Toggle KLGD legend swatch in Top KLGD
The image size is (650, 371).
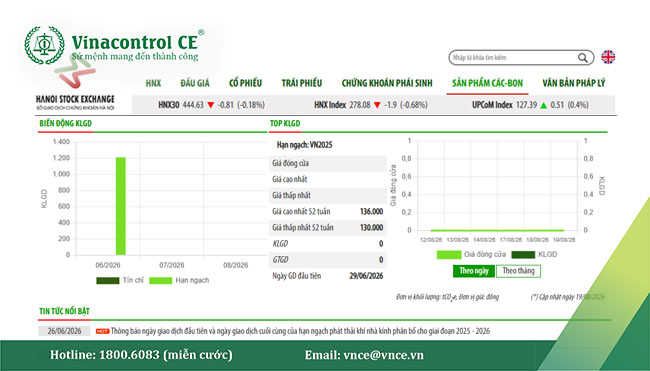(523, 255)
